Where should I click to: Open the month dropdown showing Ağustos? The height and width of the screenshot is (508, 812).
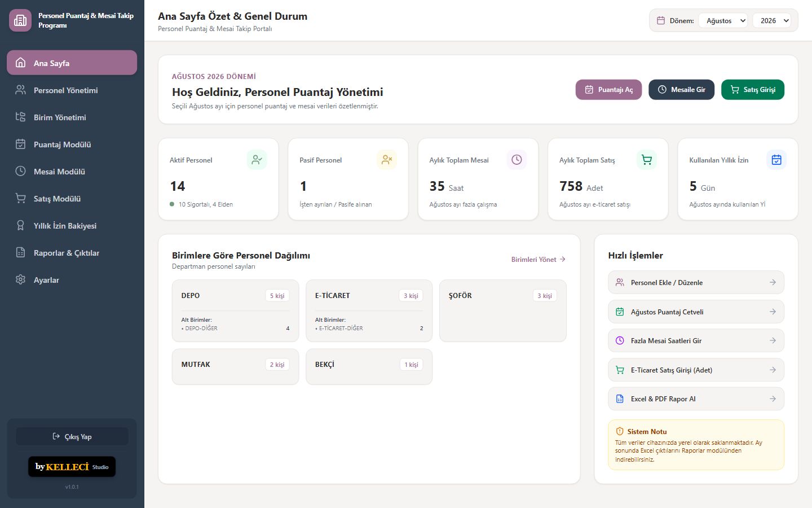coord(723,20)
